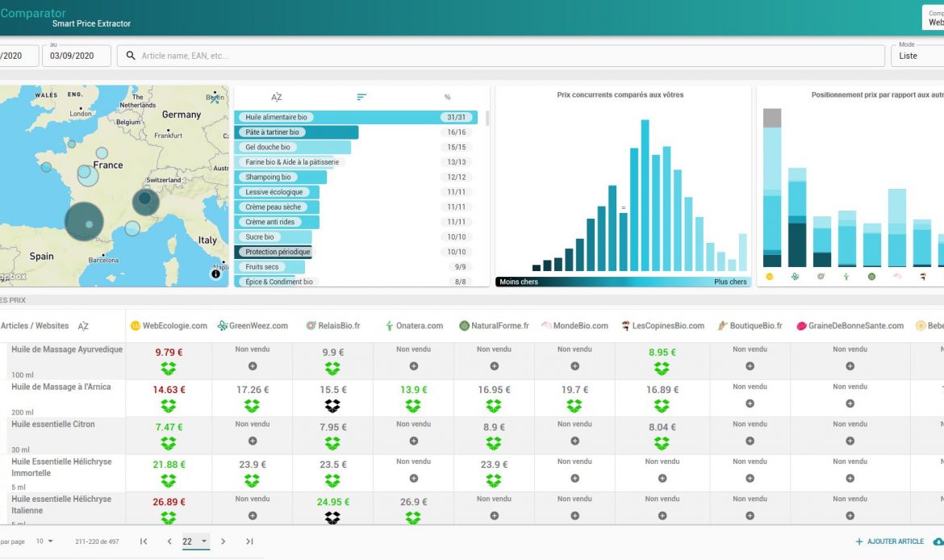Click the dark map bubble near Switzerland
The width and height of the screenshot is (944, 560).
tap(146, 202)
